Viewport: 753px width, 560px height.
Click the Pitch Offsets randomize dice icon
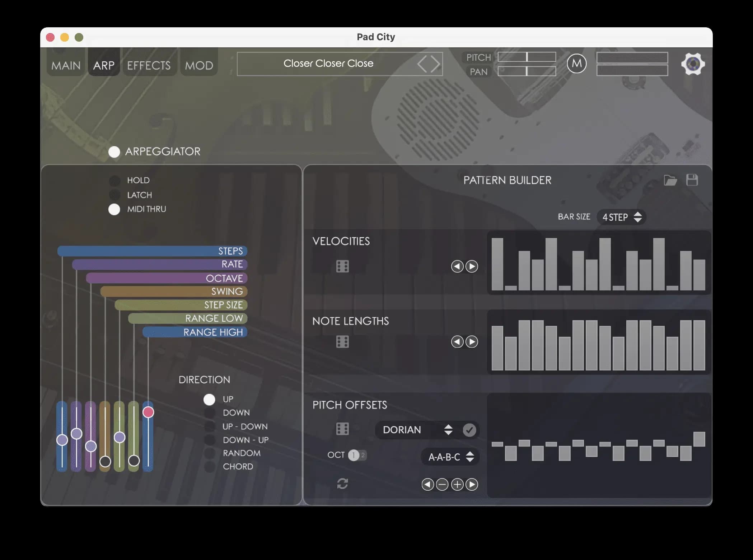[x=342, y=429]
